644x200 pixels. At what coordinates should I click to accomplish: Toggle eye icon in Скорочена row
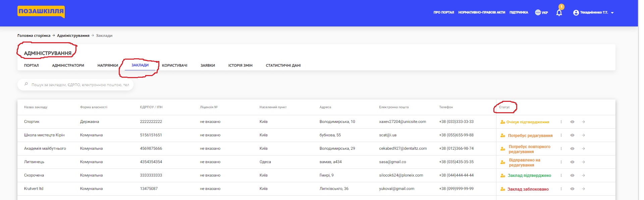(572, 176)
